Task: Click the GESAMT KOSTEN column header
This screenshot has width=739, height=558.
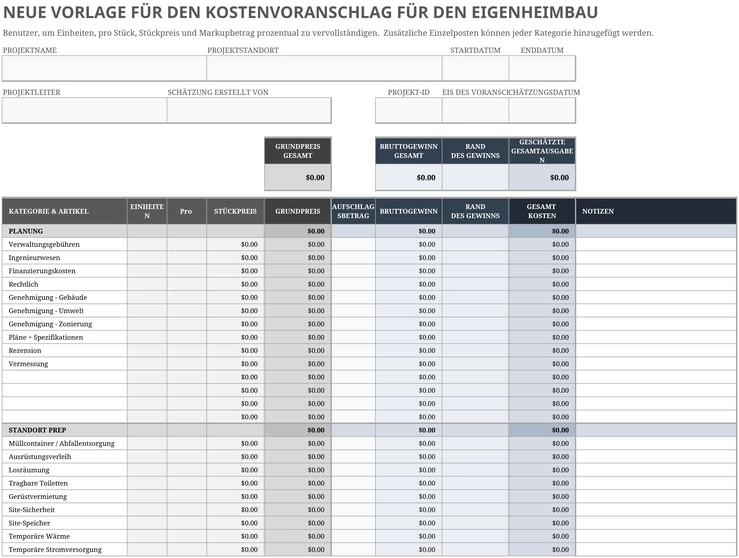Action: tap(542, 211)
